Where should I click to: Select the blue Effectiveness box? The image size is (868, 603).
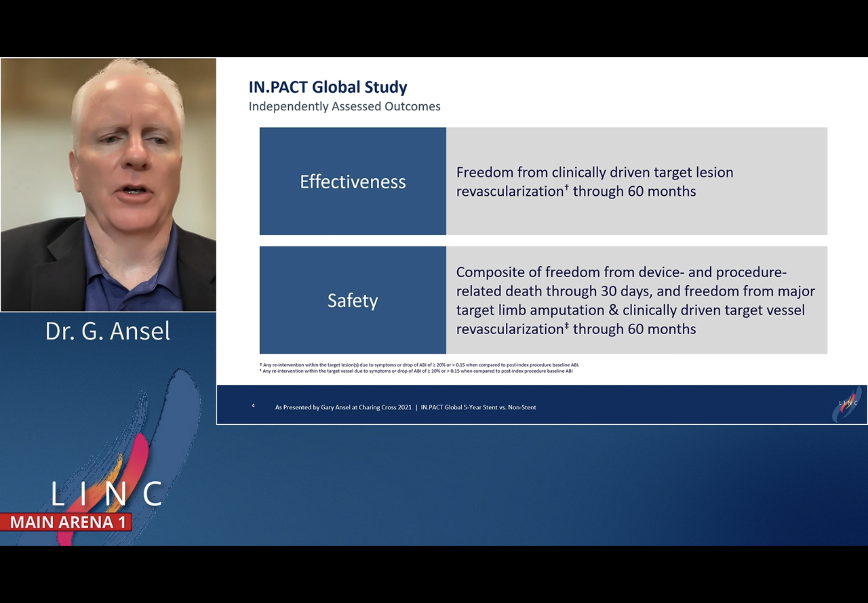click(353, 181)
